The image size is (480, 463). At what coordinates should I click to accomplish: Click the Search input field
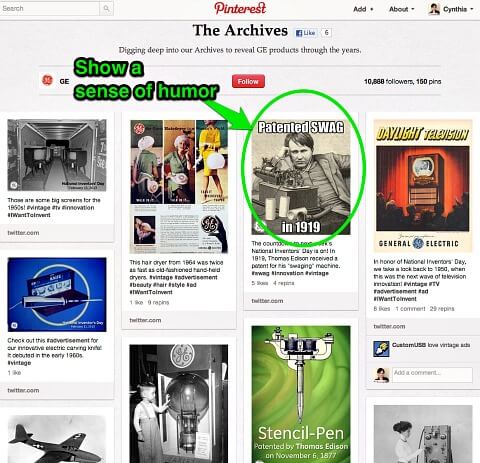pyautogui.click(x=50, y=8)
